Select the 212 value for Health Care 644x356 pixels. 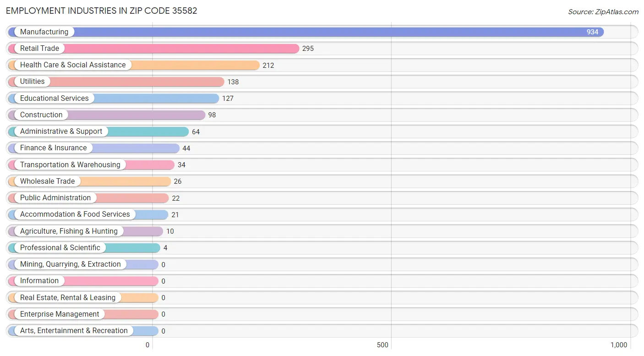click(268, 66)
